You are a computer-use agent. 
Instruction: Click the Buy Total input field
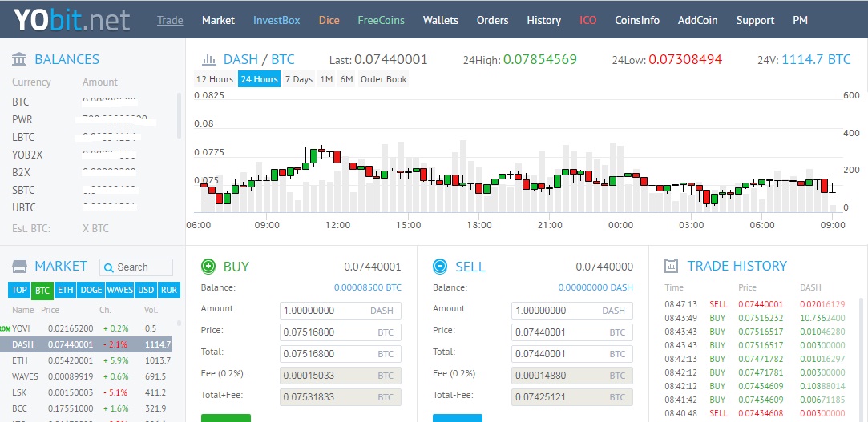click(x=340, y=354)
